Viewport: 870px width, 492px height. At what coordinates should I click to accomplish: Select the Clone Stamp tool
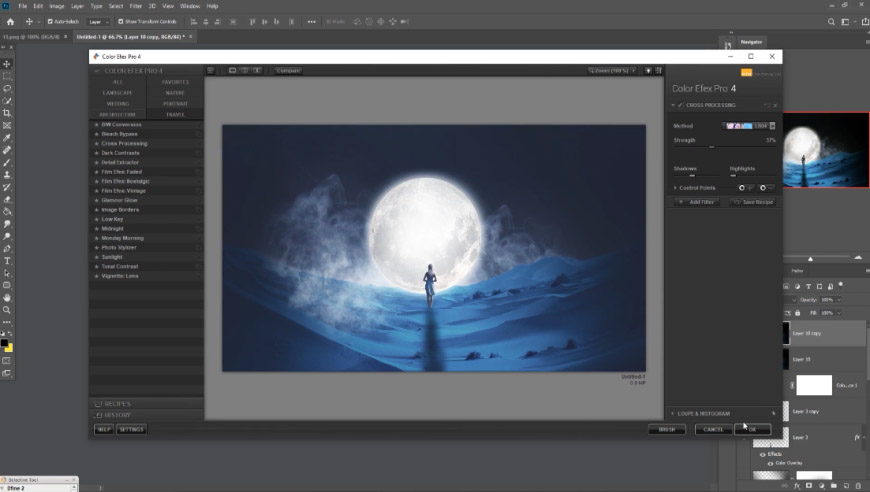7,175
